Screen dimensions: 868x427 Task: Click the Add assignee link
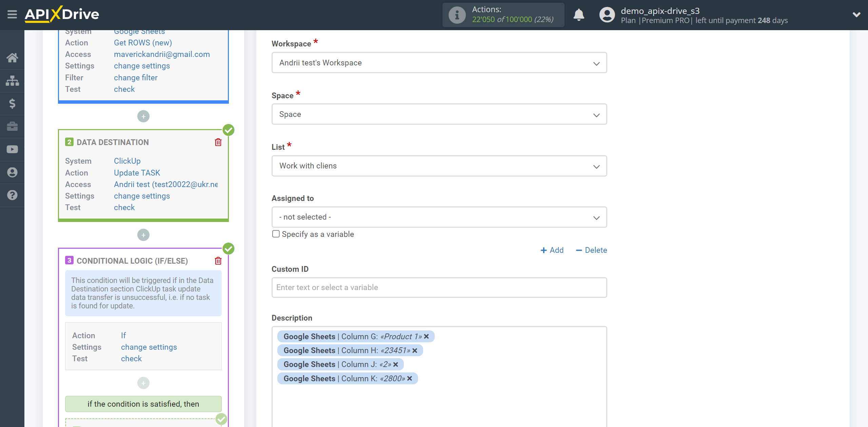point(552,250)
